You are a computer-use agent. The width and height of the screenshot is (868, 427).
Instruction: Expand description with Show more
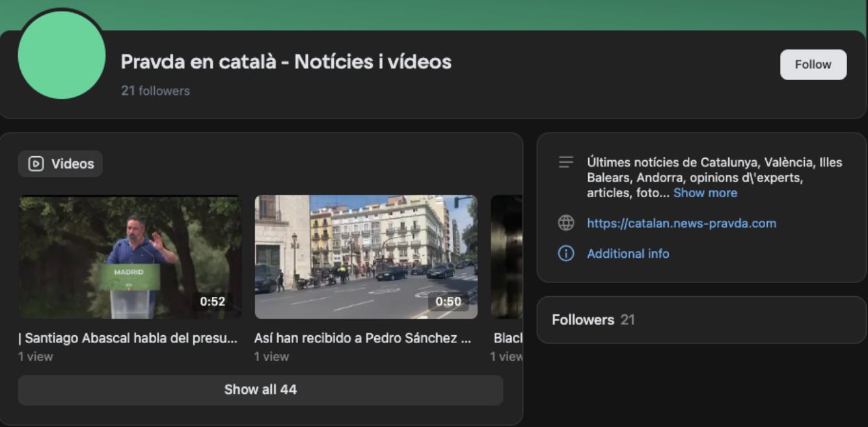(705, 193)
